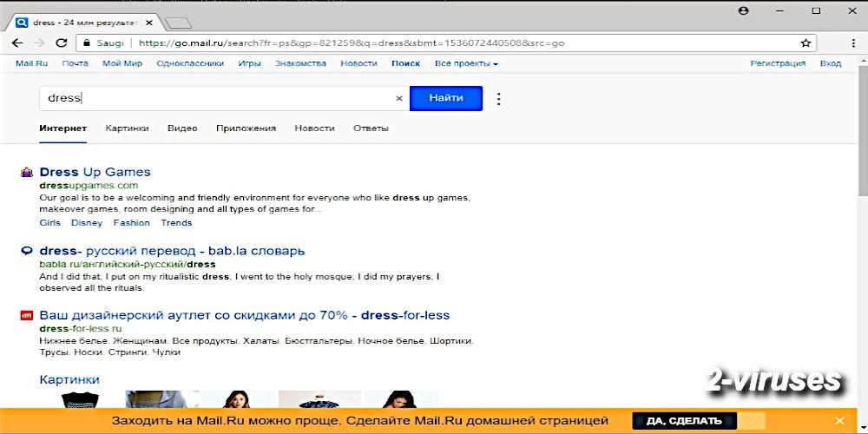
Task: Click the Dress Up Games favicon
Action: (27, 173)
